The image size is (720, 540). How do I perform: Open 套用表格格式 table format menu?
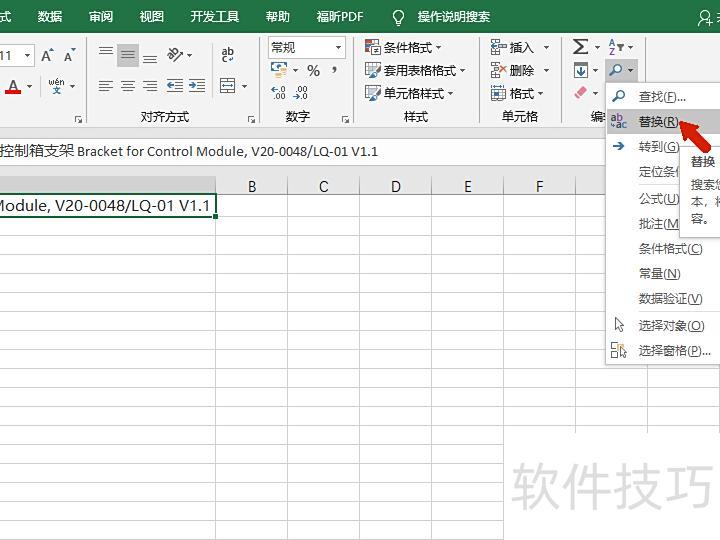pyautogui.click(x=415, y=70)
